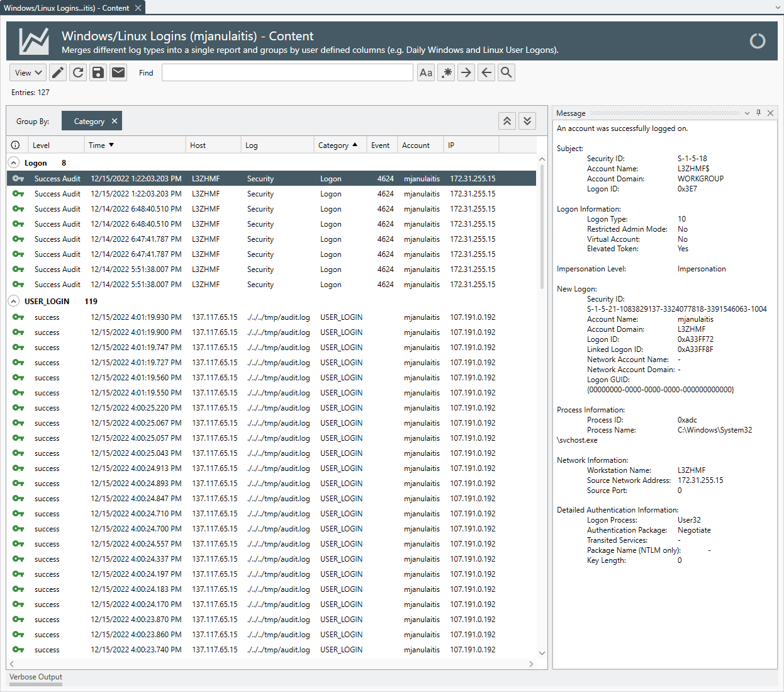
Task: Email the report using the envelope icon
Action: coord(118,72)
